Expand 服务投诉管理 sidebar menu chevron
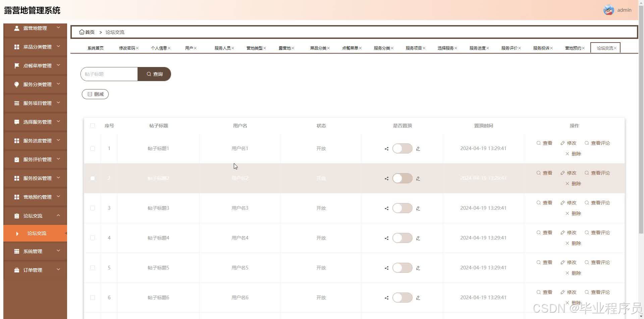Viewport: 644px width, 319px height. point(58,178)
